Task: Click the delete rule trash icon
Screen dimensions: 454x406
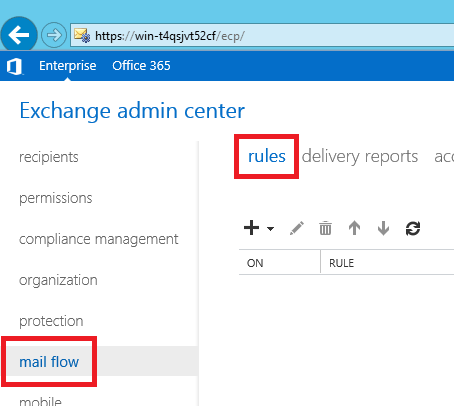Action: [x=325, y=228]
